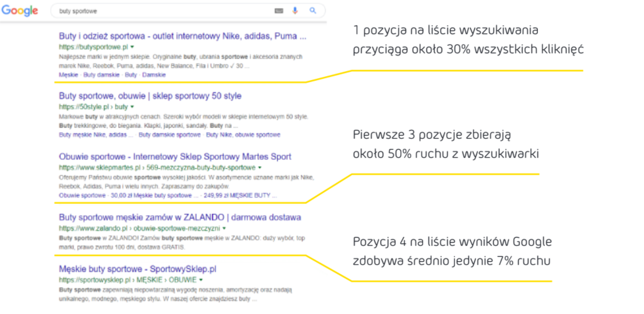Open 'Męskie buty sportowe - SportowySklep.pl' result

tap(137, 269)
